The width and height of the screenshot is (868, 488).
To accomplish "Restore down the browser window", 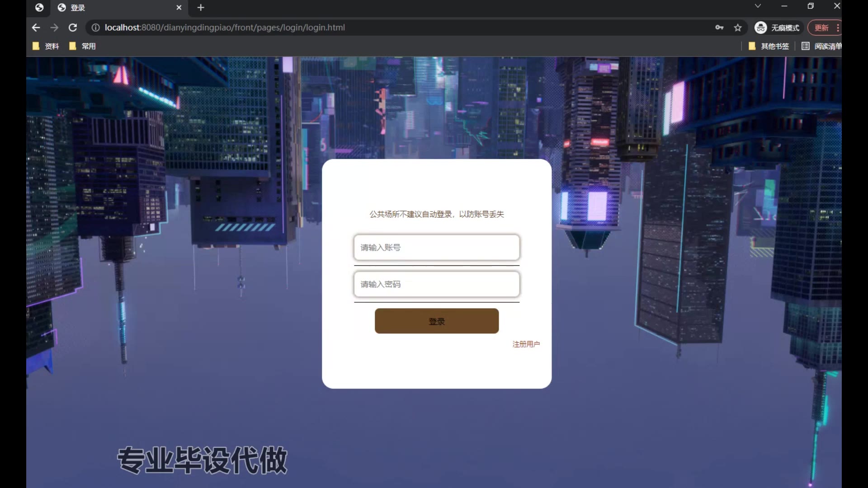I will click(811, 6).
